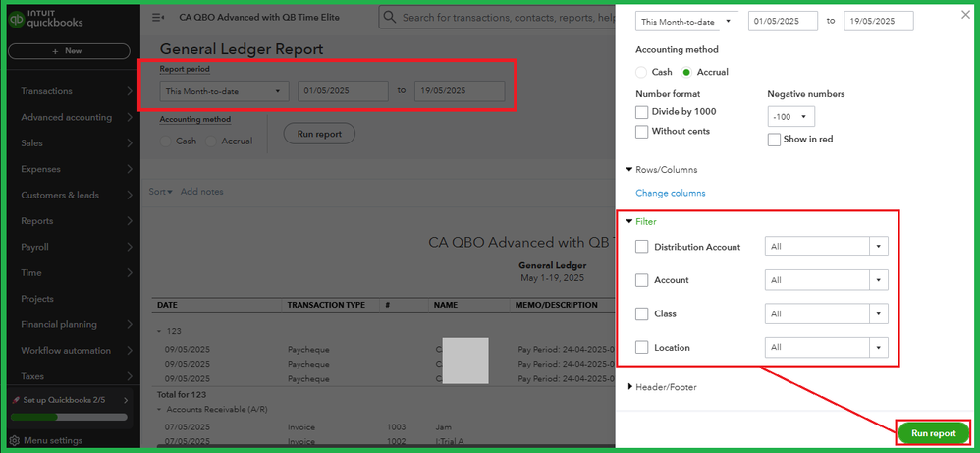Open Menu settings gear icon
The height and width of the screenshot is (453, 980).
tap(15, 440)
